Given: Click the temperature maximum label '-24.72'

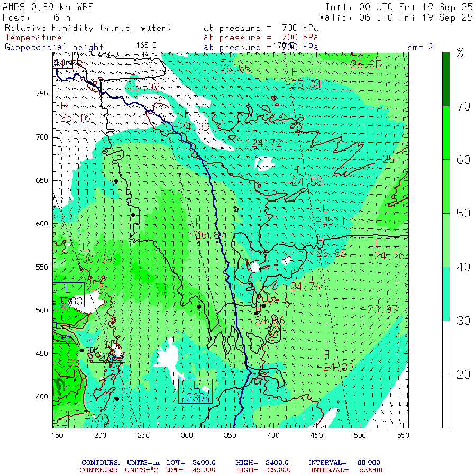Looking at the screenshot, I should (263, 143).
